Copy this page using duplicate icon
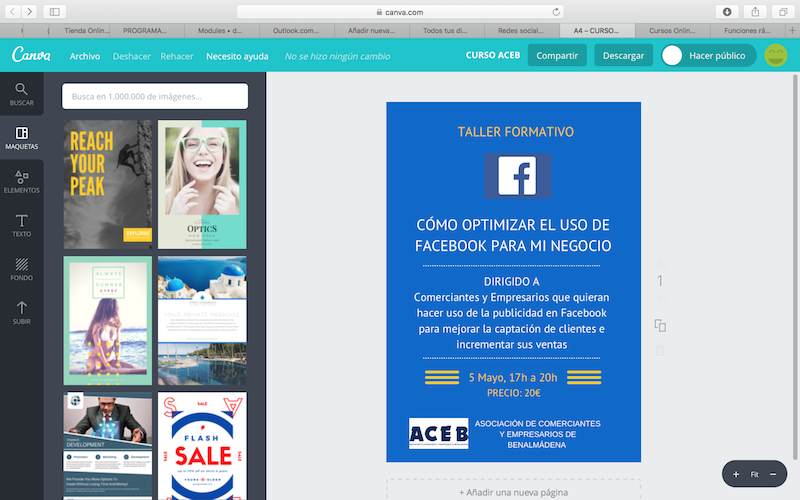Image resolution: width=800 pixels, height=500 pixels. click(660, 326)
